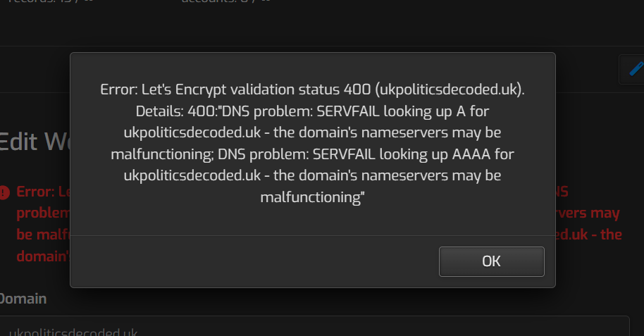Click the dialog line mentioning SERVFAIL AAAA lookup
The image size is (644, 336).
pyautogui.click(x=312, y=154)
